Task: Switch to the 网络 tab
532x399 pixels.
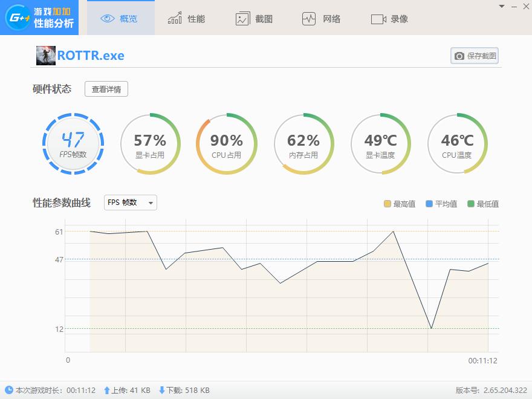Action: 308,18
